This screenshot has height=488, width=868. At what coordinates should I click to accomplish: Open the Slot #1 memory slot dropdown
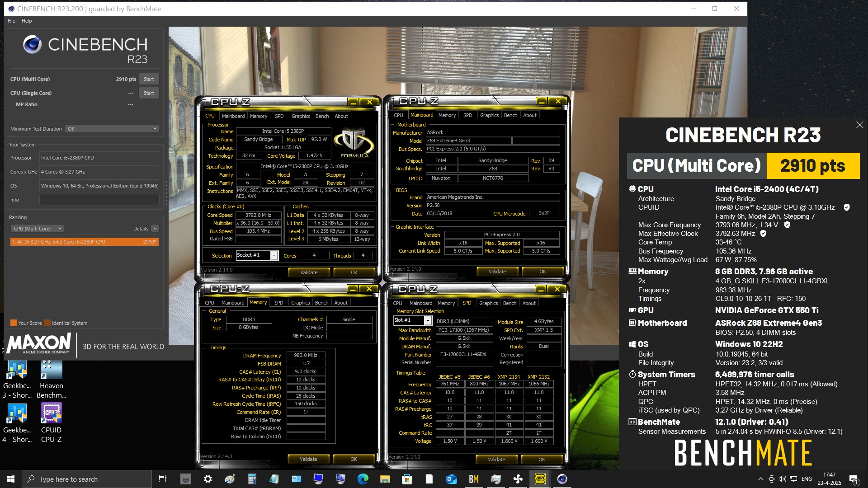pyautogui.click(x=412, y=320)
